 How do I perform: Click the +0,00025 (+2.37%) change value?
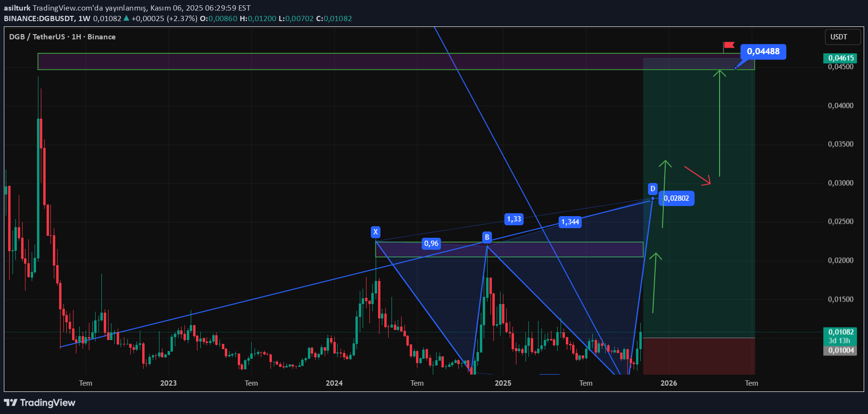(164, 19)
